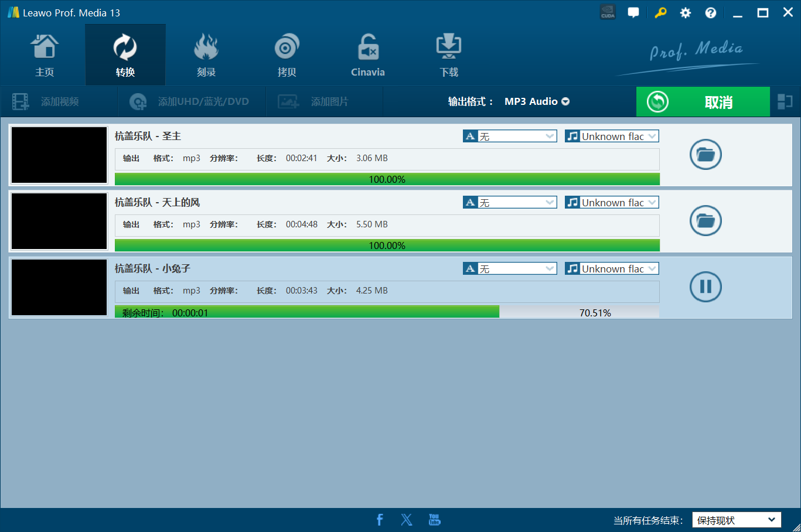Open the 保持现状 after-tasks dropdown
This screenshot has height=532, width=801.
pos(737,520)
